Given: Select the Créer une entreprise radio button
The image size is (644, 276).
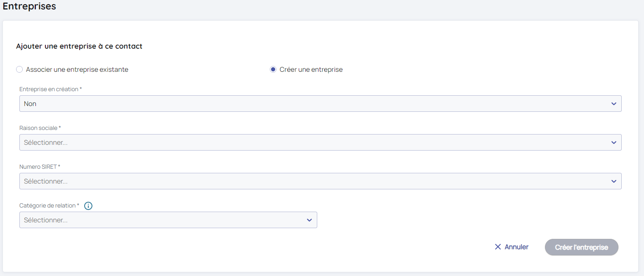Looking at the screenshot, I should (x=273, y=70).
